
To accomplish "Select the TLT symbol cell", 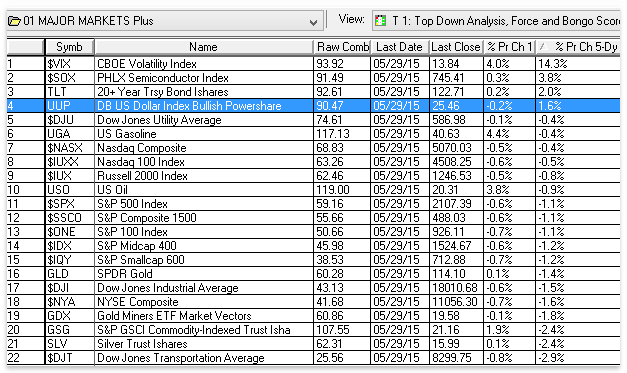I will click(x=70, y=92).
